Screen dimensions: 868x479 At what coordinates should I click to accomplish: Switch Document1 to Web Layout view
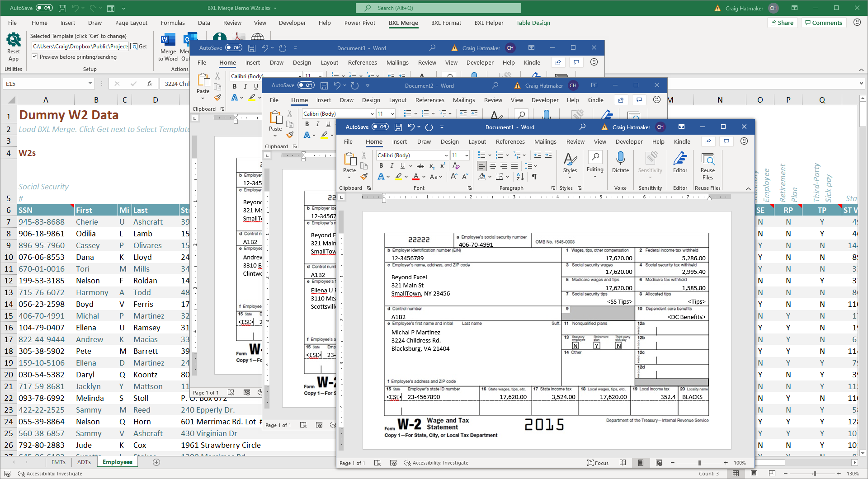659,463
